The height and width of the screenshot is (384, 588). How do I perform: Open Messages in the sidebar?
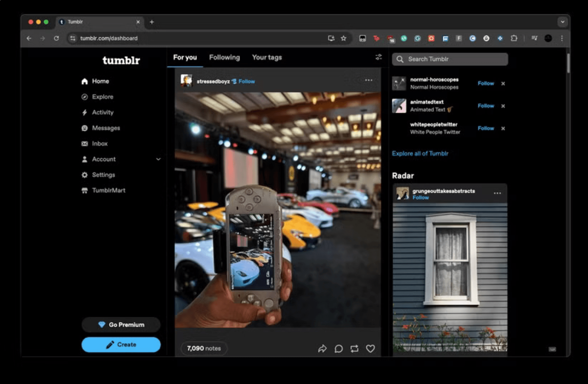[x=101, y=128]
